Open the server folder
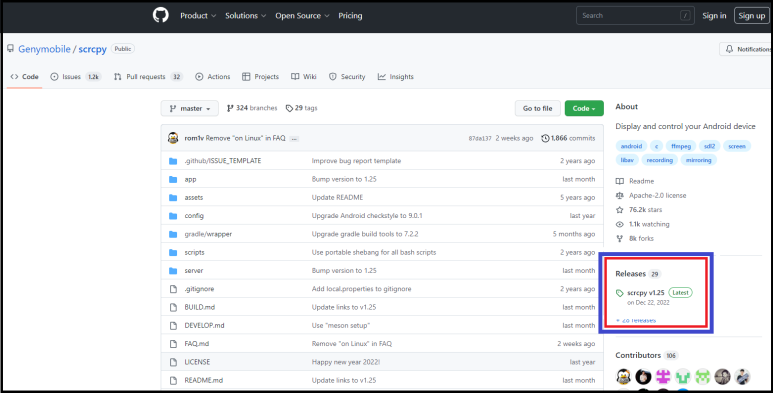The height and width of the screenshot is (393, 773). pos(194,270)
